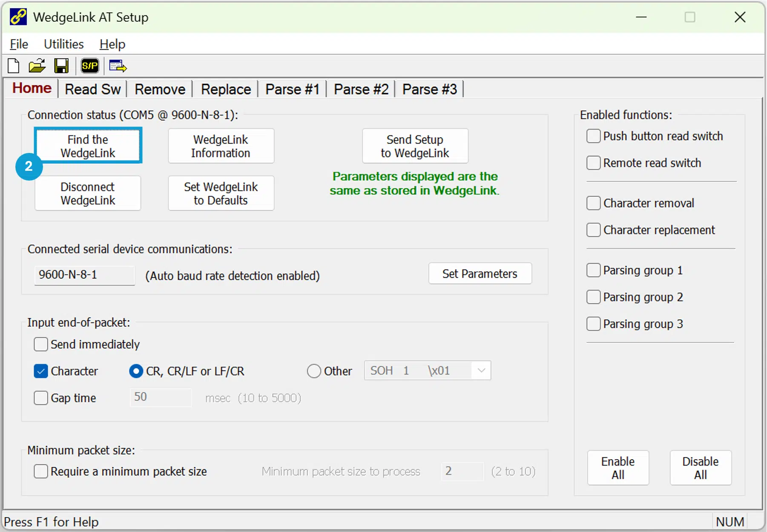The image size is (767, 532).
Task: Click the S/P toolbar icon
Action: coord(90,66)
